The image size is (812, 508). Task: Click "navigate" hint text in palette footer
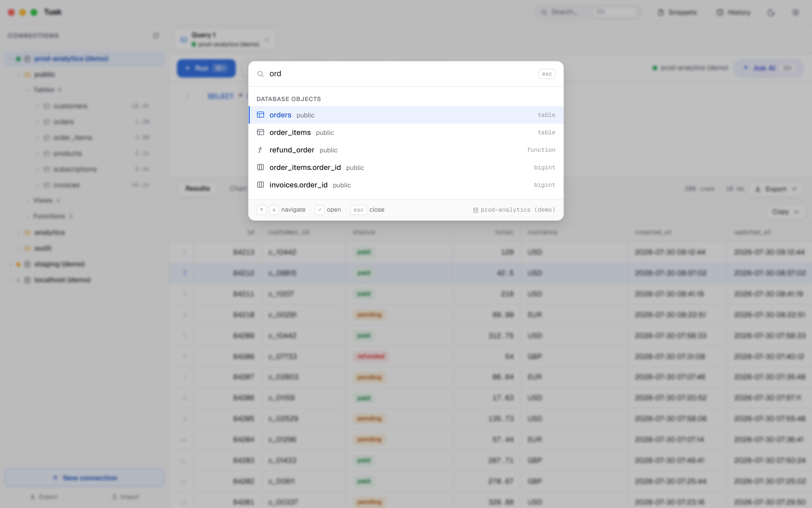(x=293, y=210)
